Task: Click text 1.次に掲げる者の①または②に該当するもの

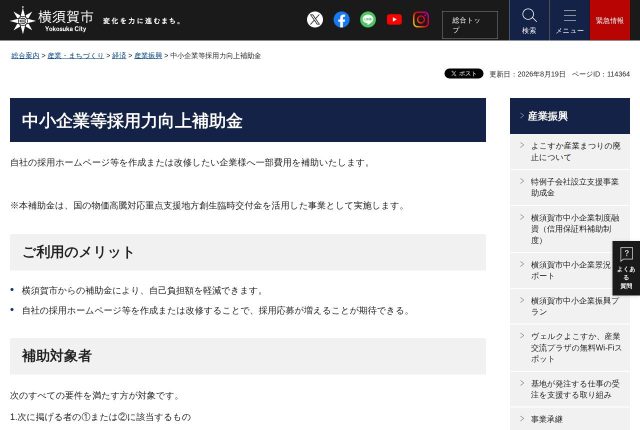Action: pos(100,417)
